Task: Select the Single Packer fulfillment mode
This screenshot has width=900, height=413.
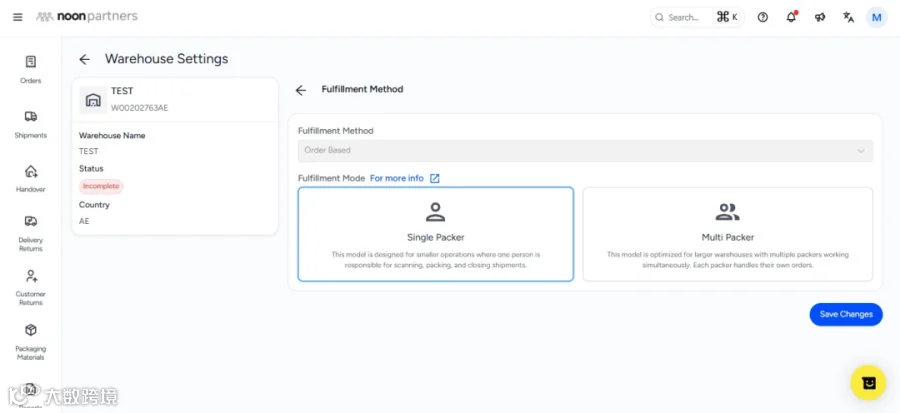Action: pos(436,234)
